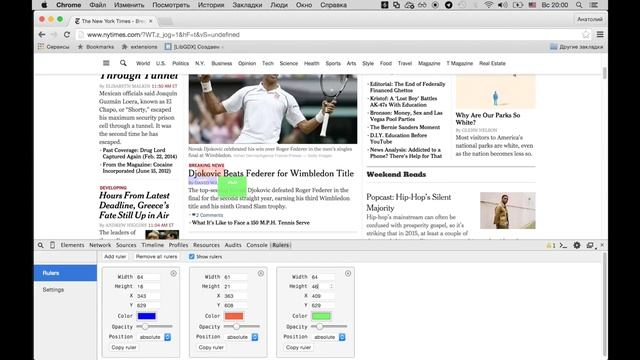
Task: Open the Apple menu
Action: pyautogui.click(x=44, y=5)
